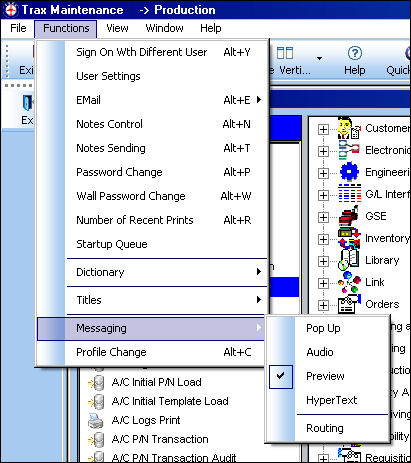The height and width of the screenshot is (463, 411).
Task: Click the Trax Maintenance title bar icon
Action: 10,10
